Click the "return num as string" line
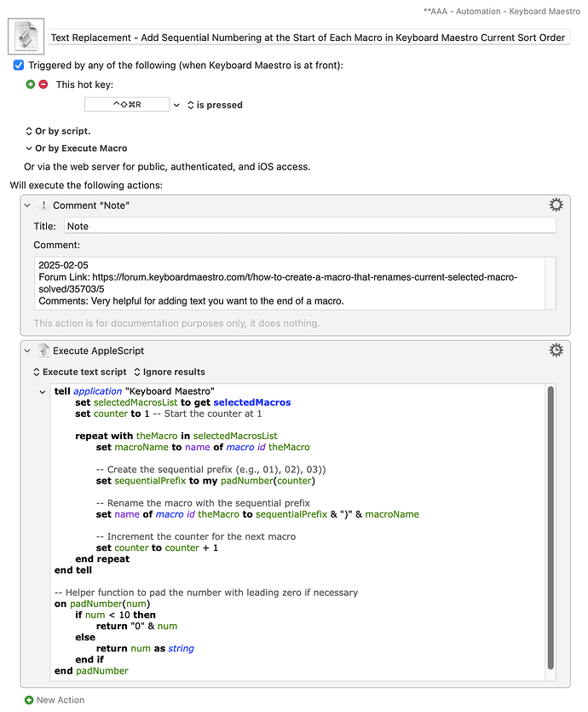The image size is (588, 712). tap(145, 648)
